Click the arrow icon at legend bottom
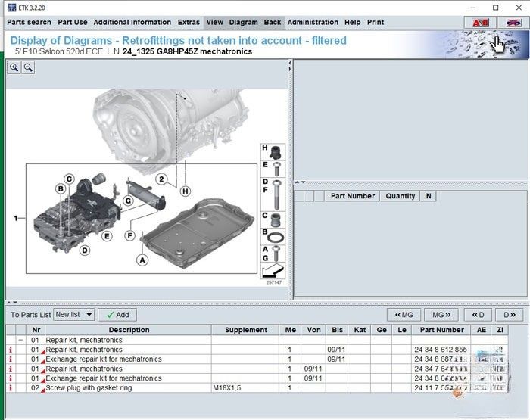530x420 pixels. [x=274, y=270]
